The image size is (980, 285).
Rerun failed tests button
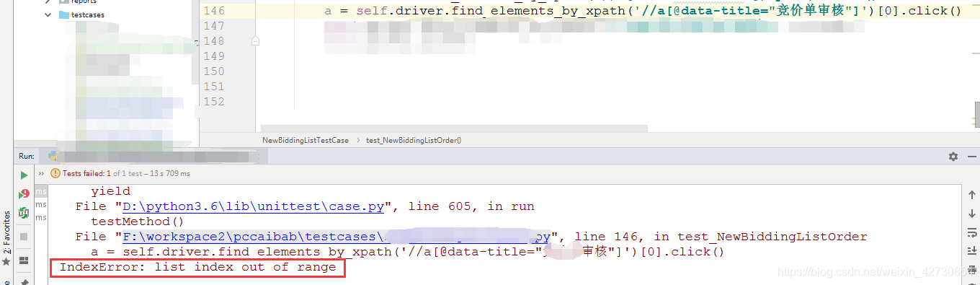tap(24, 193)
